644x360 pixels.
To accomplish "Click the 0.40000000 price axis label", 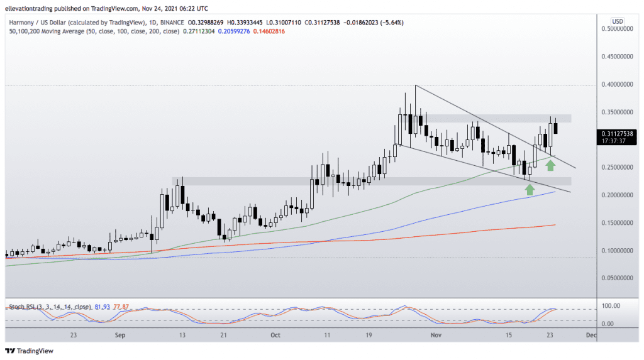I will tap(617, 84).
